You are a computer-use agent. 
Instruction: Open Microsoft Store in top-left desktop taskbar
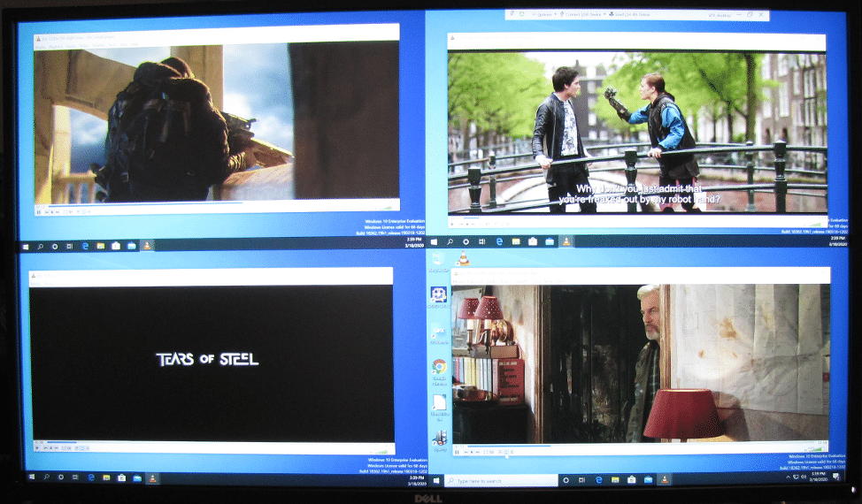[116, 247]
